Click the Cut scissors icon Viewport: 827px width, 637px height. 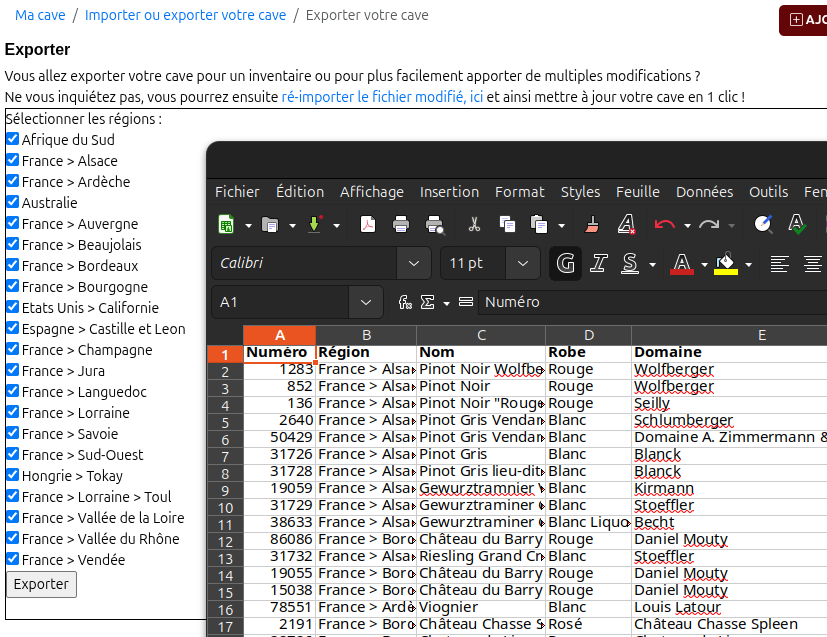point(474,225)
